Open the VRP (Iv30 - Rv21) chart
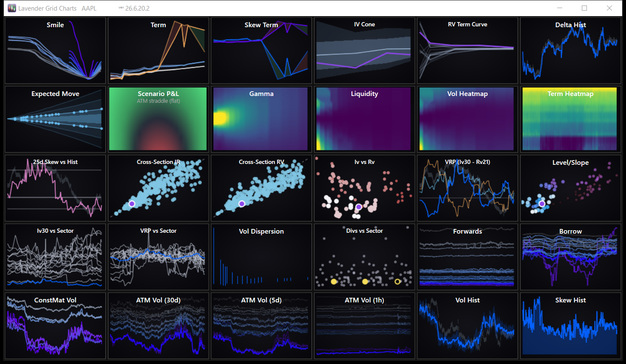626x364 pixels. 467,188
